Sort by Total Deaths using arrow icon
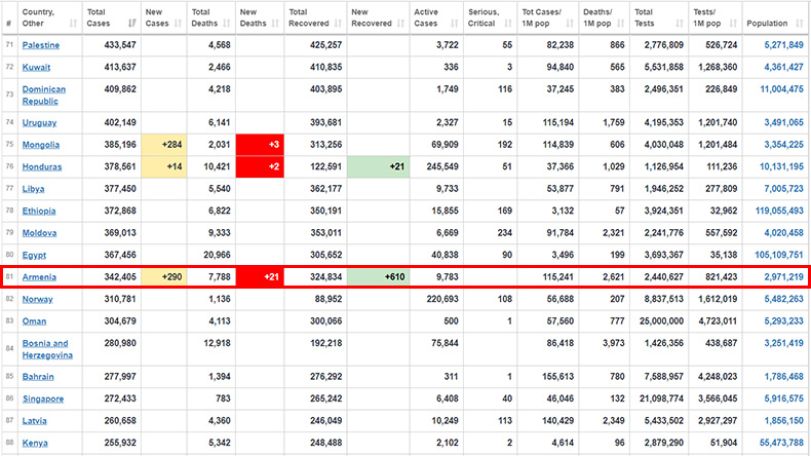Image resolution: width=811 pixels, height=456 pixels. pos(227,23)
